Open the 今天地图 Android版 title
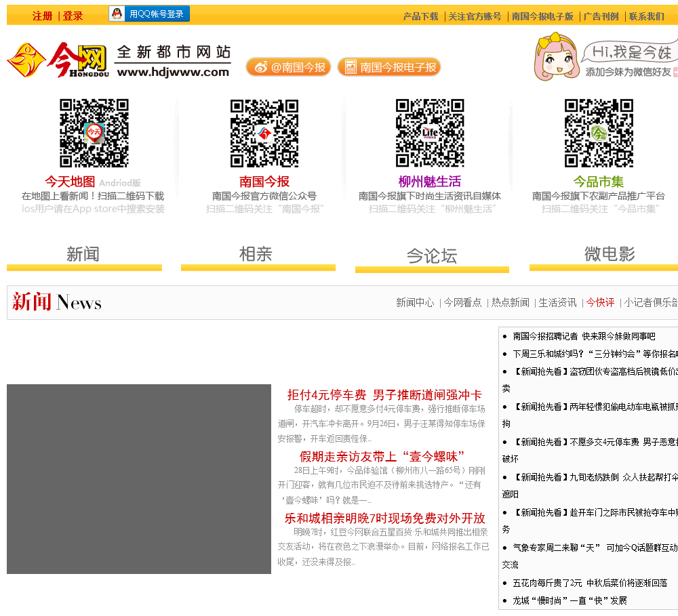The image size is (678, 616). click(x=93, y=182)
